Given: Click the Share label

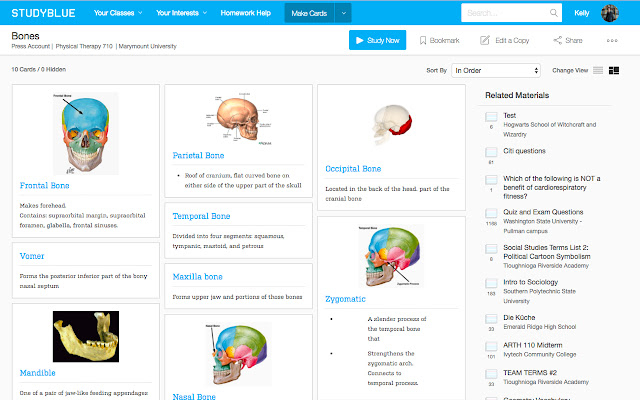Looking at the screenshot, I should 574,40.
